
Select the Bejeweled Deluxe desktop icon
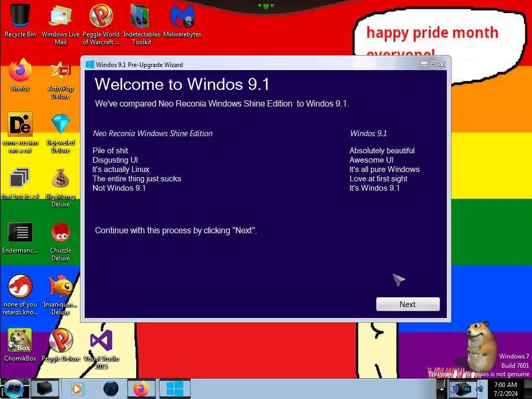tap(60, 132)
